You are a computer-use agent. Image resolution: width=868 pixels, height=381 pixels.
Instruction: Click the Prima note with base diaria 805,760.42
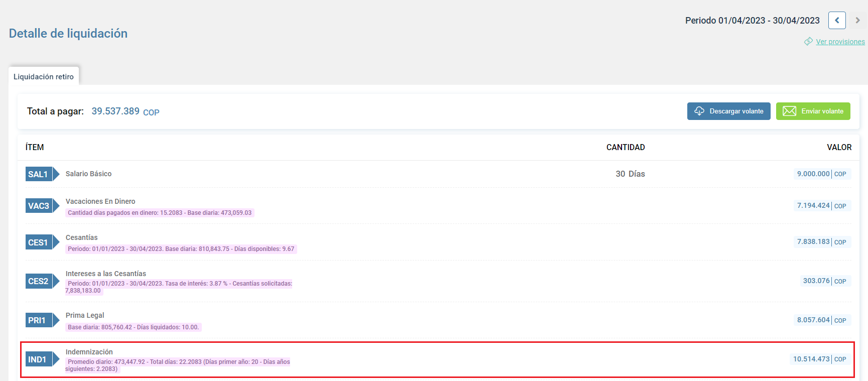134,327
